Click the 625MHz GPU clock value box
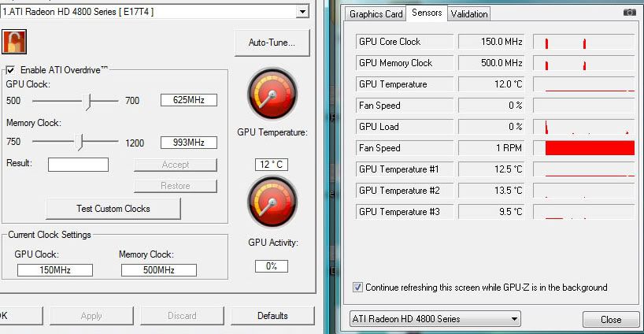 (x=188, y=100)
